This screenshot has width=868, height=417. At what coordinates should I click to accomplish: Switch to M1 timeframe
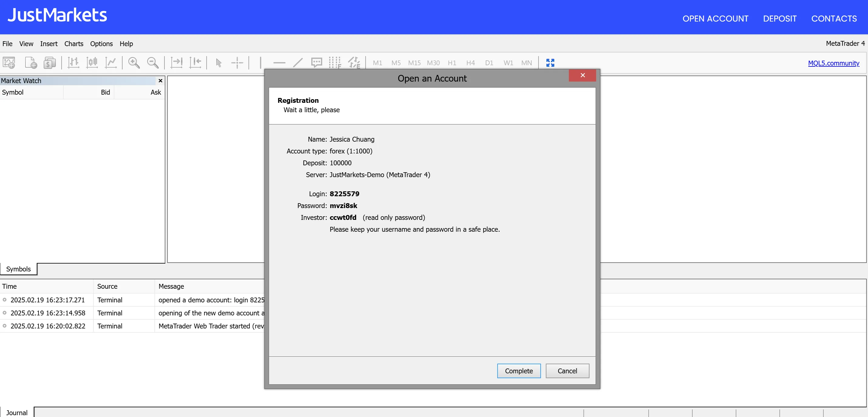(x=377, y=63)
